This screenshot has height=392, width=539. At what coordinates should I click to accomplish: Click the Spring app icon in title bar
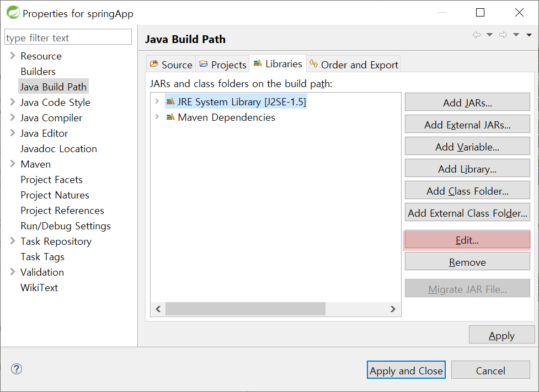[13, 12]
